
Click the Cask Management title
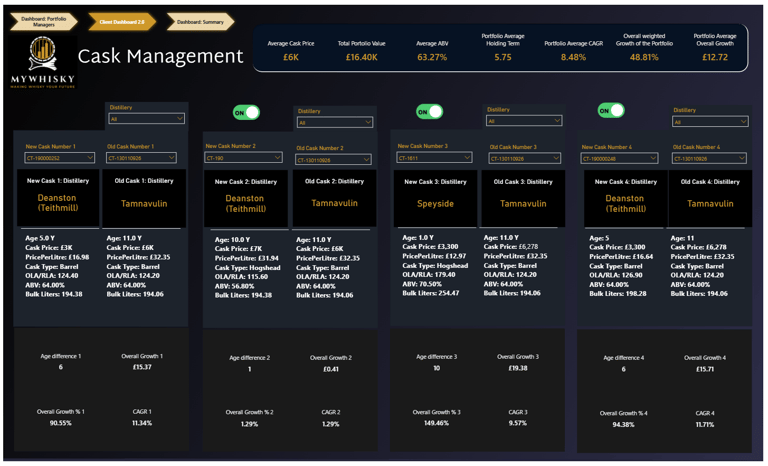[x=160, y=56]
